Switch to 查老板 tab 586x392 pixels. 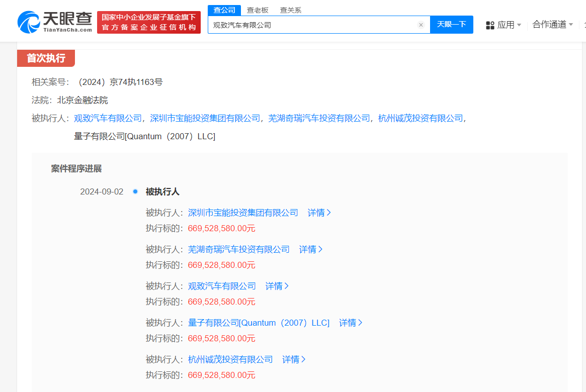(x=258, y=10)
